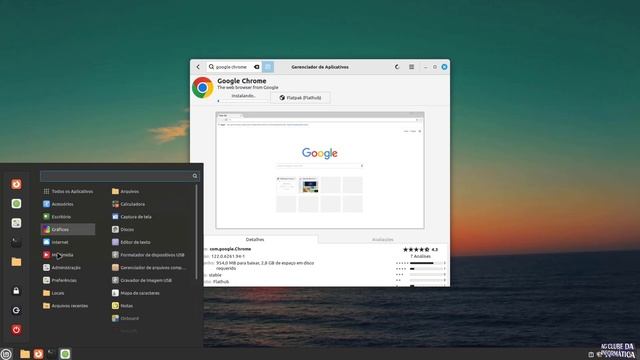Select the Preferências category
640x360 pixels.
coord(68,280)
